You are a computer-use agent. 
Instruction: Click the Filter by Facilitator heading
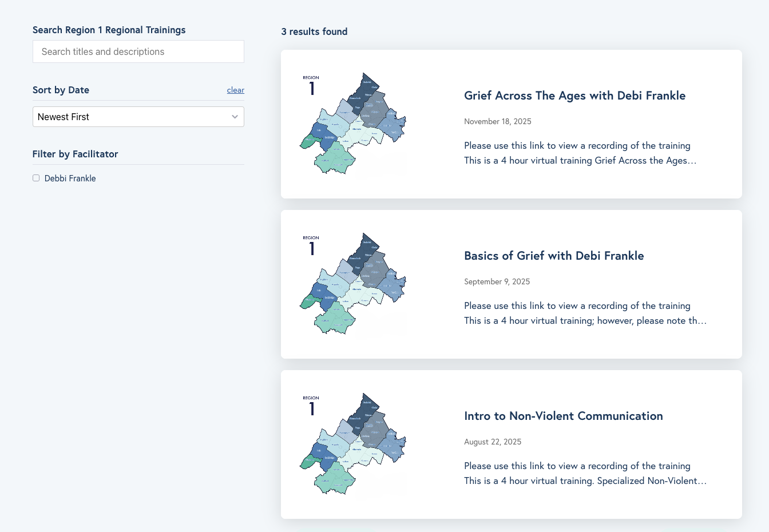tap(75, 154)
